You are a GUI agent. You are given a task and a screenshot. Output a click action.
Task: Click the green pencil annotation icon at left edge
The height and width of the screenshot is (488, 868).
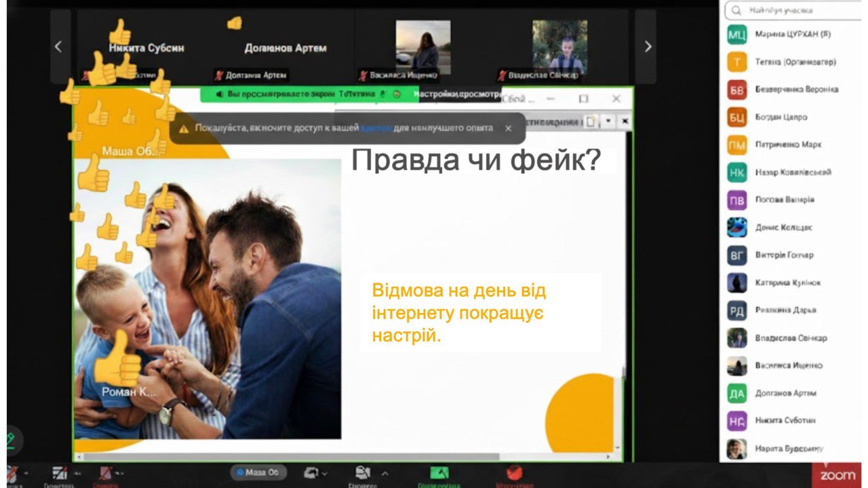10,440
